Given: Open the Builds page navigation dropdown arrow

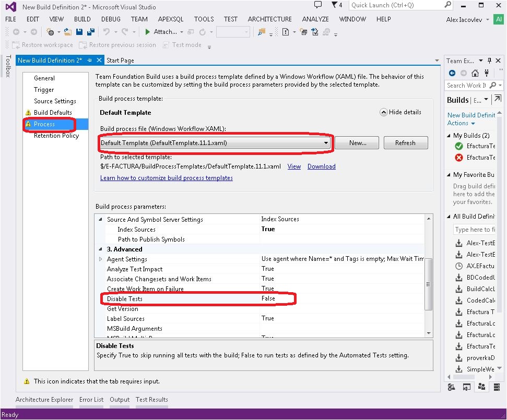Looking at the screenshot, I should pyautogui.click(x=486, y=100).
